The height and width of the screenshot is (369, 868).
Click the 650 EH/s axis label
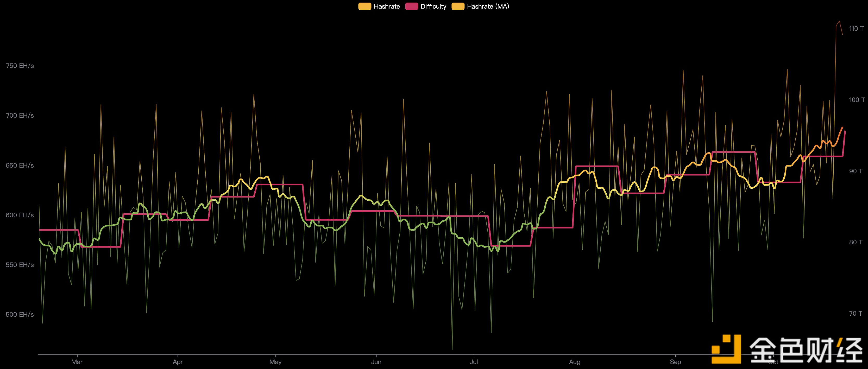tap(20, 165)
